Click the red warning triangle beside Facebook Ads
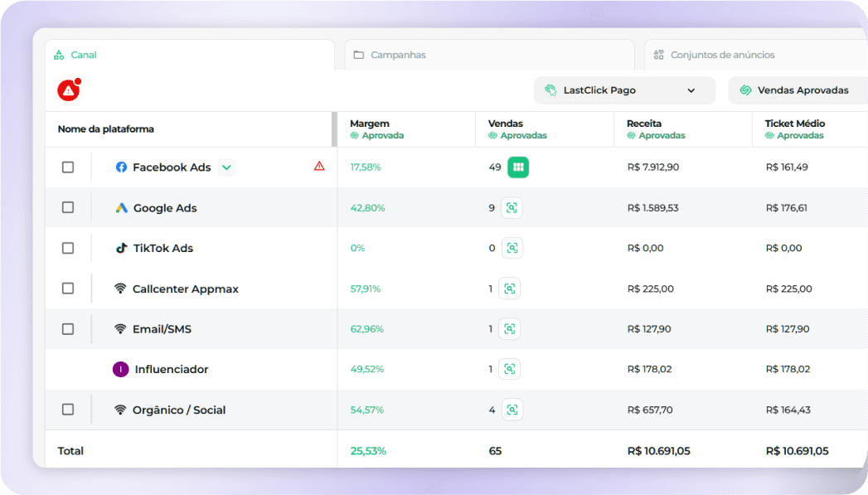Image resolution: width=868 pixels, height=495 pixels. (x=319, y=167)
